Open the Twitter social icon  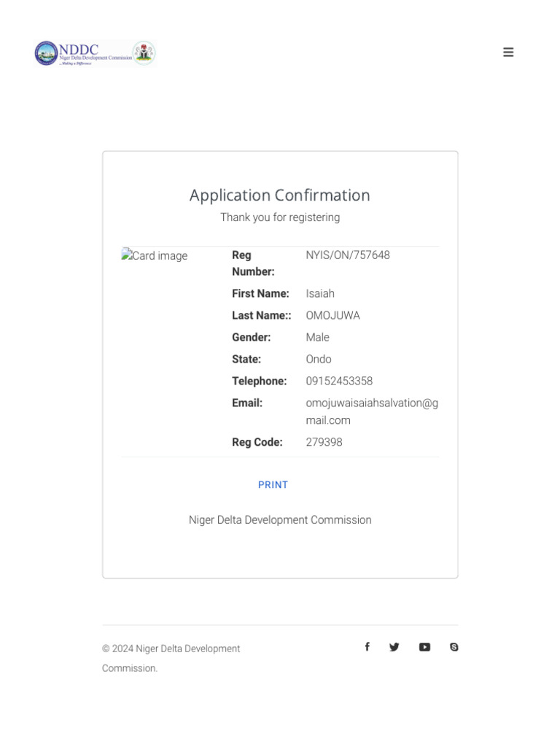pyautogui.click(x=394, y=647)
